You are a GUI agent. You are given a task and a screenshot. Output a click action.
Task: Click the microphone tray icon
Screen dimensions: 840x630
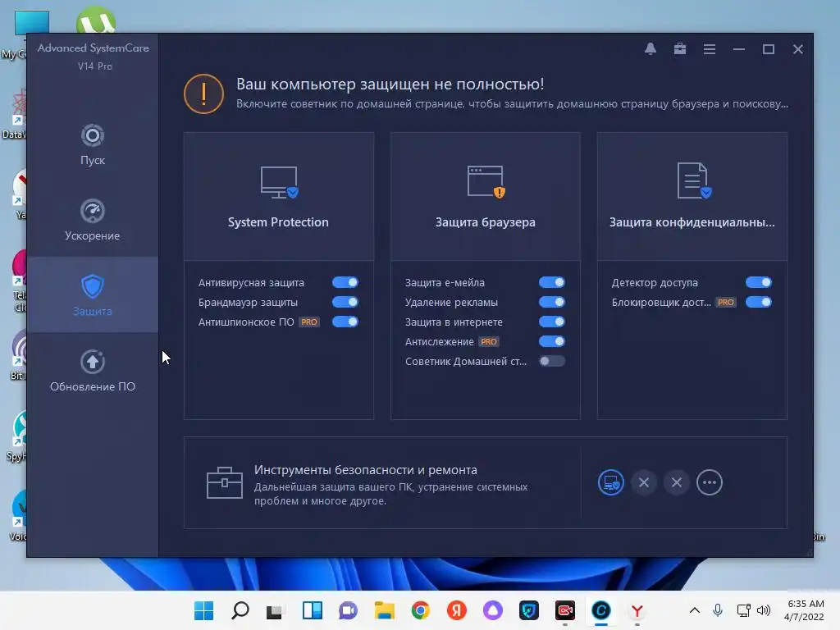[718, 610]
